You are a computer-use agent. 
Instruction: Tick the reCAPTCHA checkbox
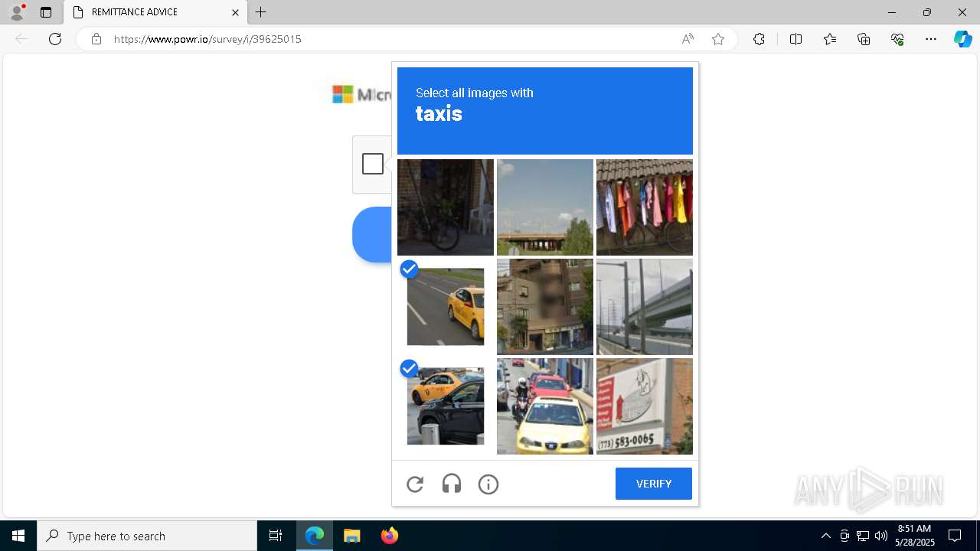click(x=373, y=164)
